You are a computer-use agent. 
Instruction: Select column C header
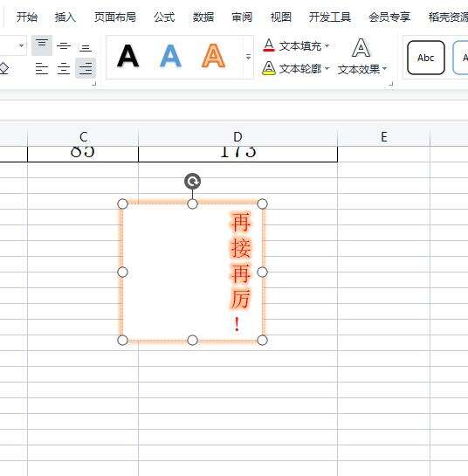[x=83, y=136]
